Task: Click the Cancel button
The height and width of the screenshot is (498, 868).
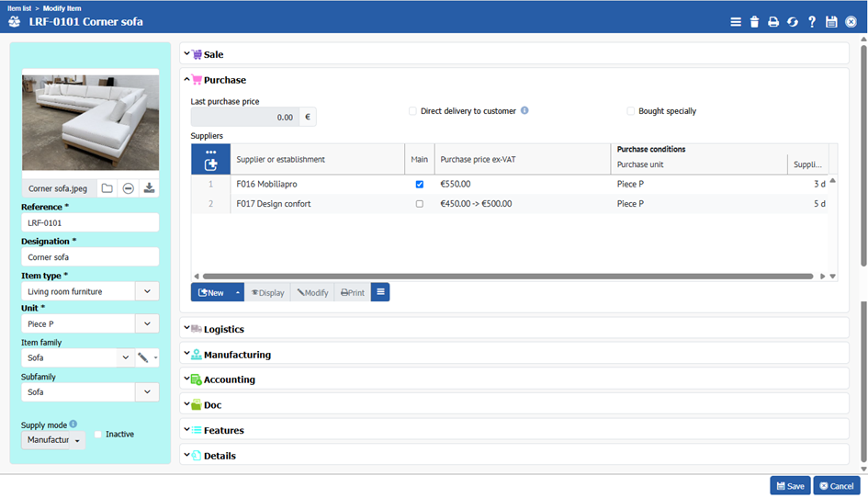Action: (836, 486)
